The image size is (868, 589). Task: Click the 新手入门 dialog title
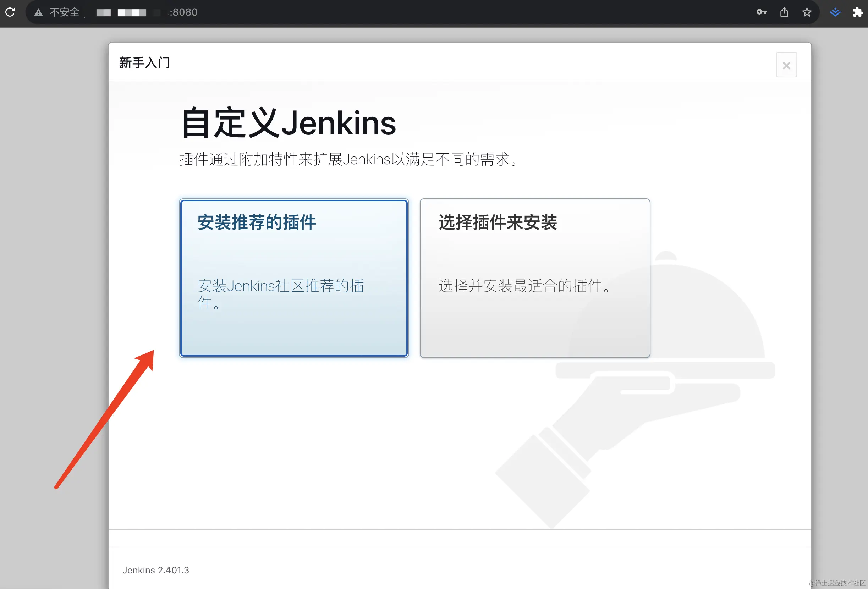point(144,62)
